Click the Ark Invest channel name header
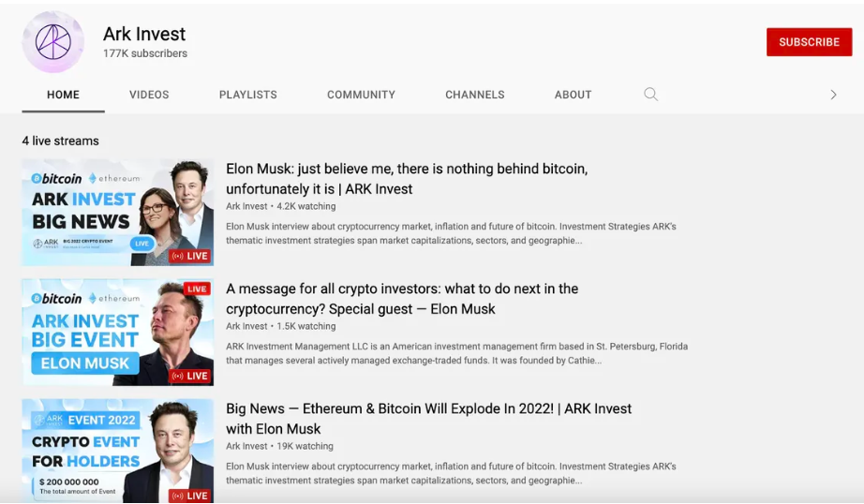Viewport: 864px width, 504px height. click(144, 34)
